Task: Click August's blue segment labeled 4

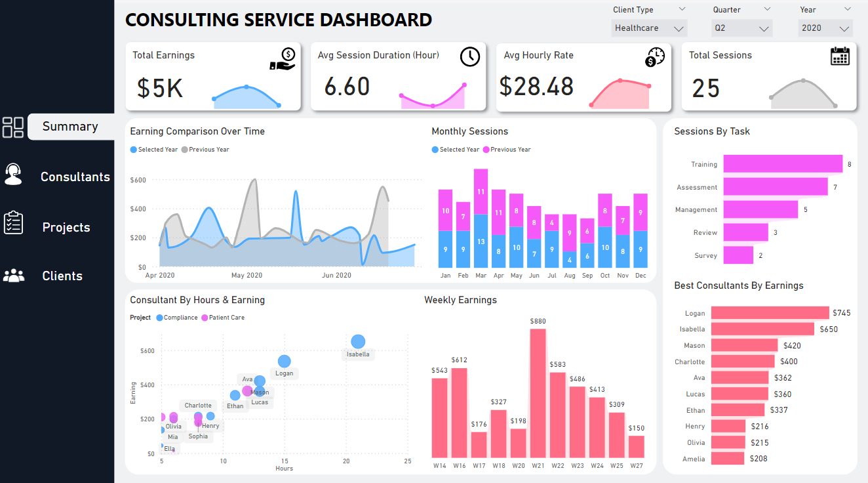Action: 569,260
